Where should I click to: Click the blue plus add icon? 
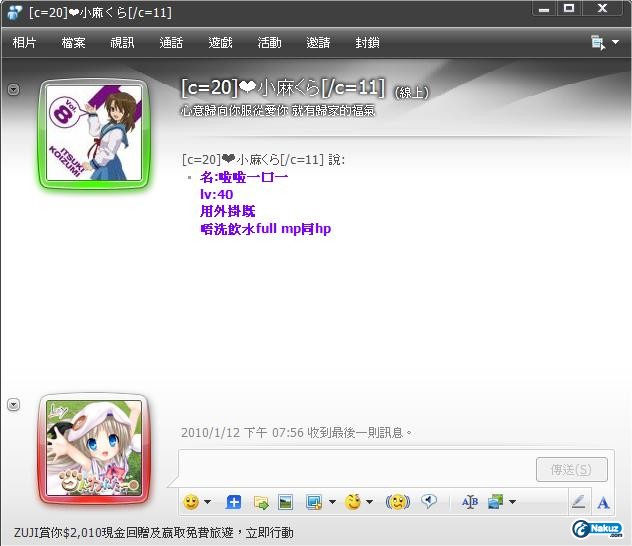pyautogui.click(x=233, y=502)
